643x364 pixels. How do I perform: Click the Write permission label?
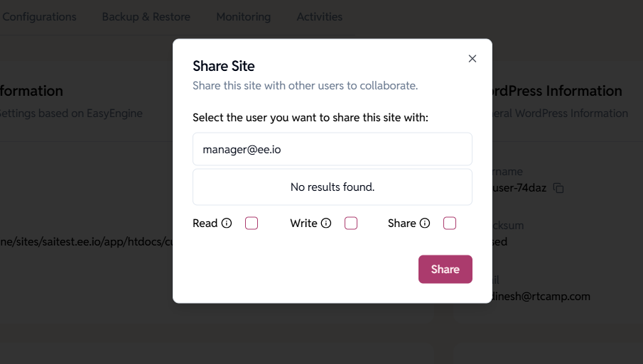click(304, 223)
